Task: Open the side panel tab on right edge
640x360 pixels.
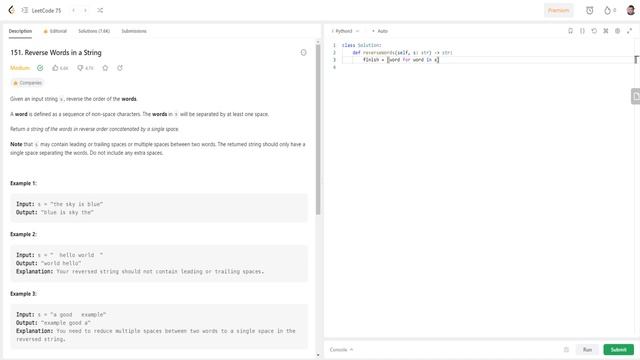Action: pyautogui.click(x=636, y=96)
